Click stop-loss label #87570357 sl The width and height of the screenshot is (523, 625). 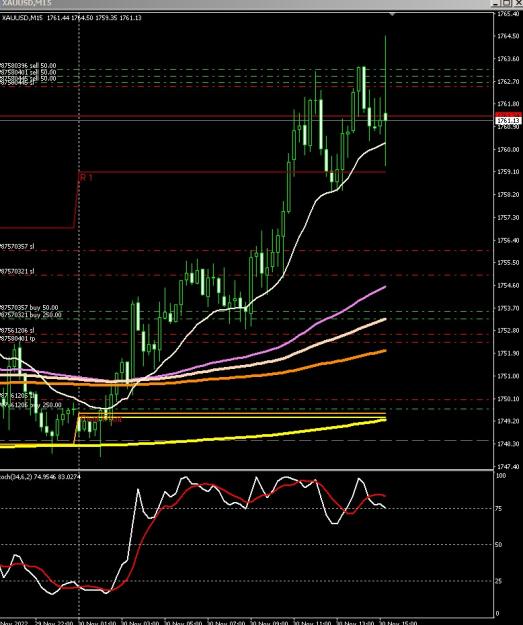17,247
